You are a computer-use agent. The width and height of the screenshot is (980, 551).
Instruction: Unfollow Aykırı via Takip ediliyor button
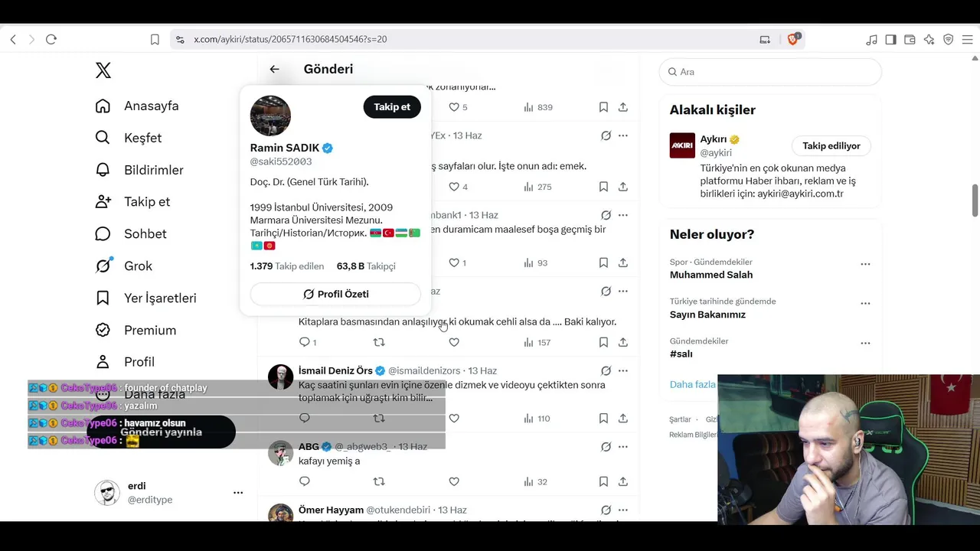(831, 146)
